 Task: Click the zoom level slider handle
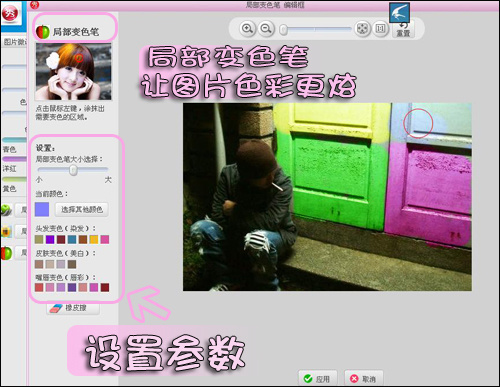283,30
